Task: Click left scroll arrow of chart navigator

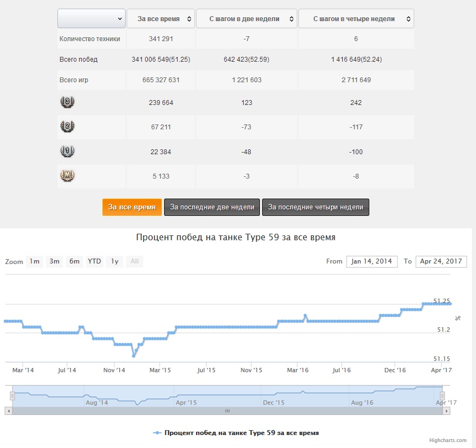Action: click(8, 411)
